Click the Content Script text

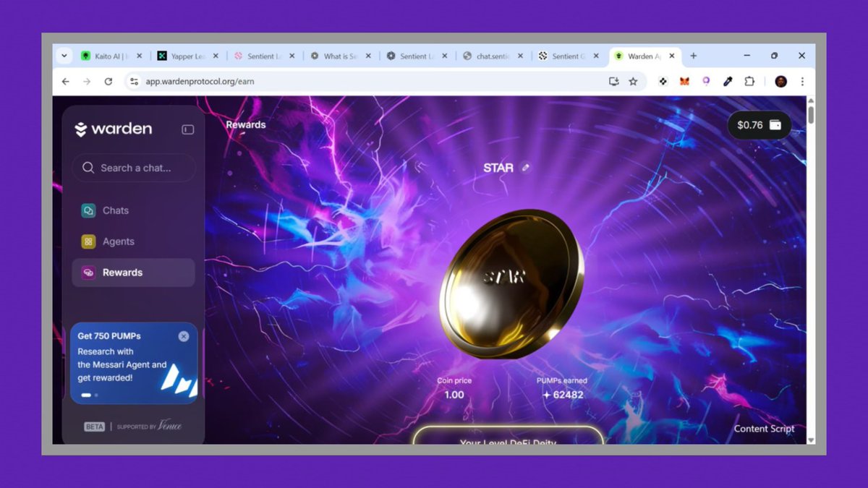tap(764, 429)
